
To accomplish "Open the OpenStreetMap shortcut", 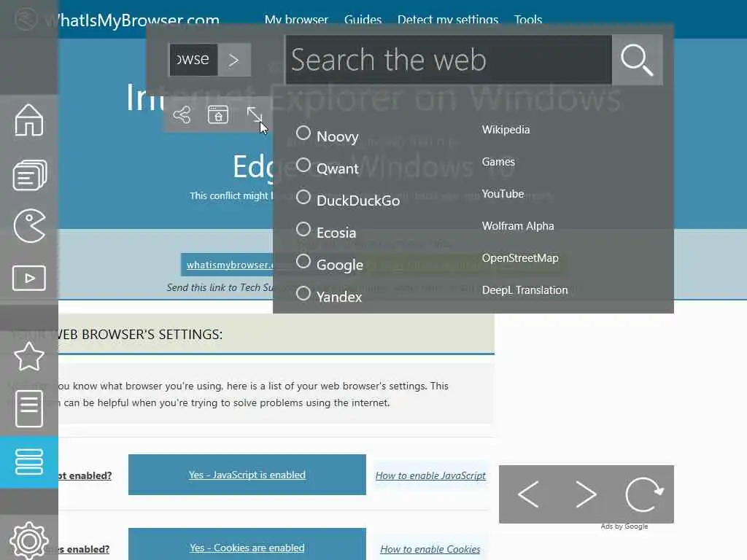I will point(520,258).
